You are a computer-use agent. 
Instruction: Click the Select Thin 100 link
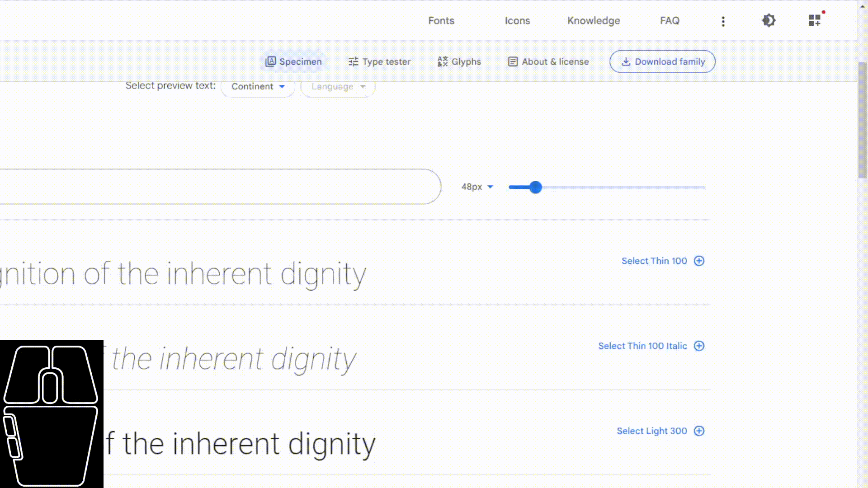(x=654, y=261)
